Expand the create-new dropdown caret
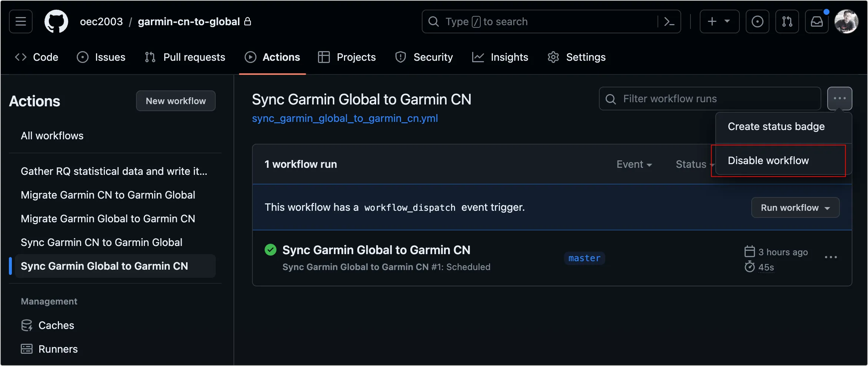This screenshot has height=366, width=868. tap(727, 21)
